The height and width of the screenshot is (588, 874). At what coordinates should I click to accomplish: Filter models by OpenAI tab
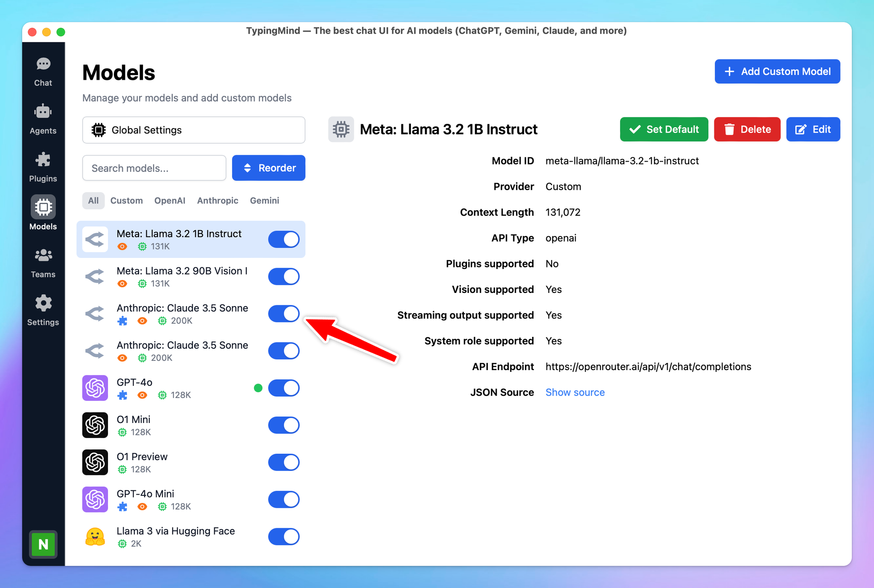[170, 200]
